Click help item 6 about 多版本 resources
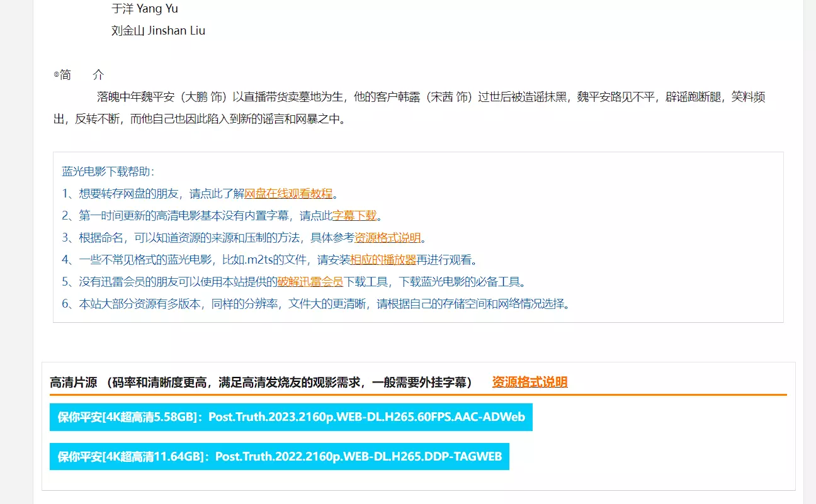This screenshot has height=504, width=816. point(315,304)
